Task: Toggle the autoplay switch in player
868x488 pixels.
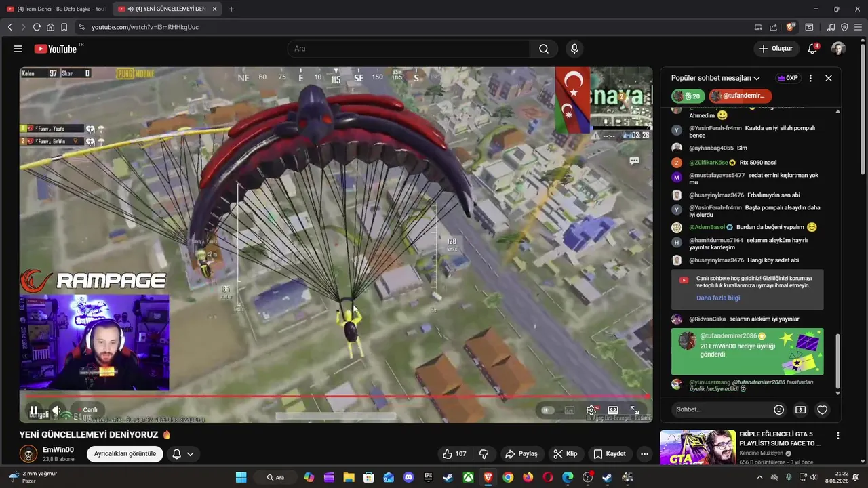Action: 547,410
